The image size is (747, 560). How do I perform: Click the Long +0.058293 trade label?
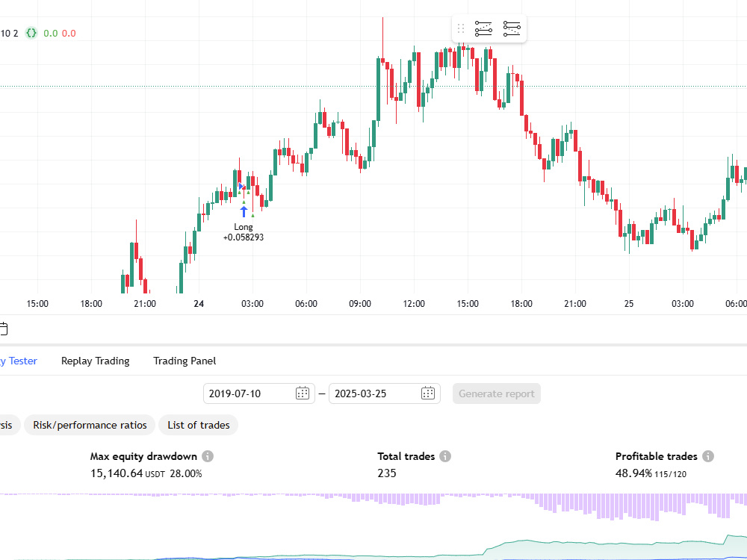[244, 232]
